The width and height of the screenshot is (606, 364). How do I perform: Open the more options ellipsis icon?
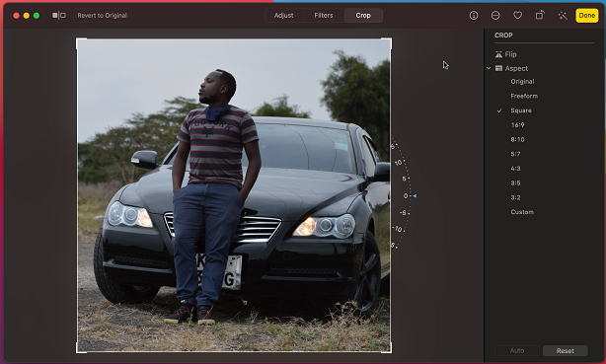(495, 16)
